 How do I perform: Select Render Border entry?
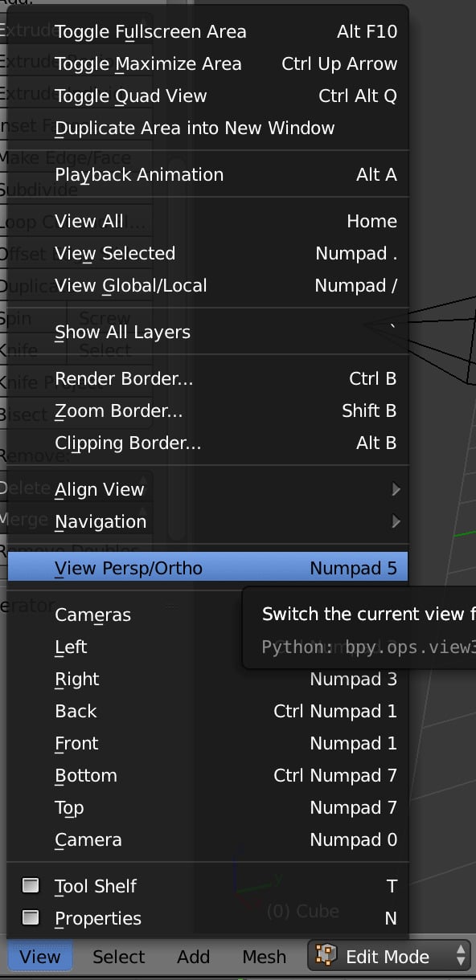208,378
